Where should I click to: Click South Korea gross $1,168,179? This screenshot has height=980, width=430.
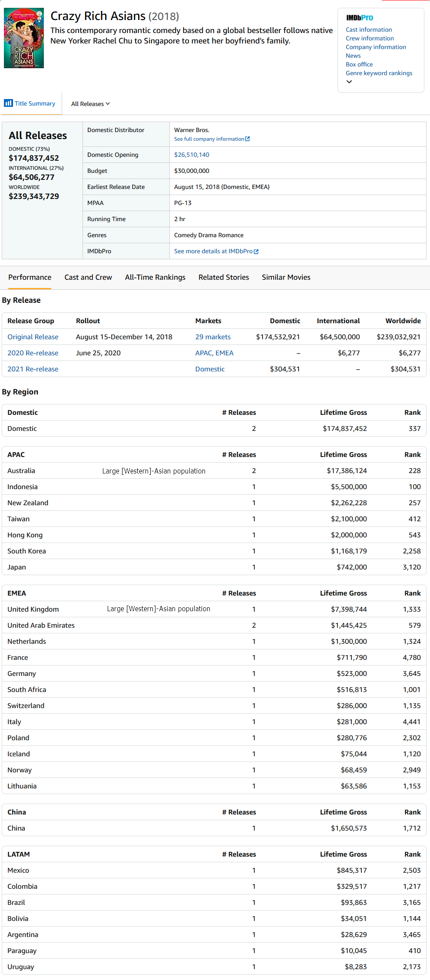point(349,551)
